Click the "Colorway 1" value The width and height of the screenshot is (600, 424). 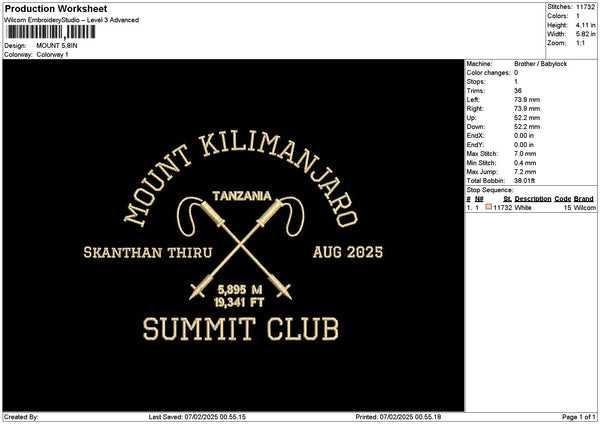[52, 54]
